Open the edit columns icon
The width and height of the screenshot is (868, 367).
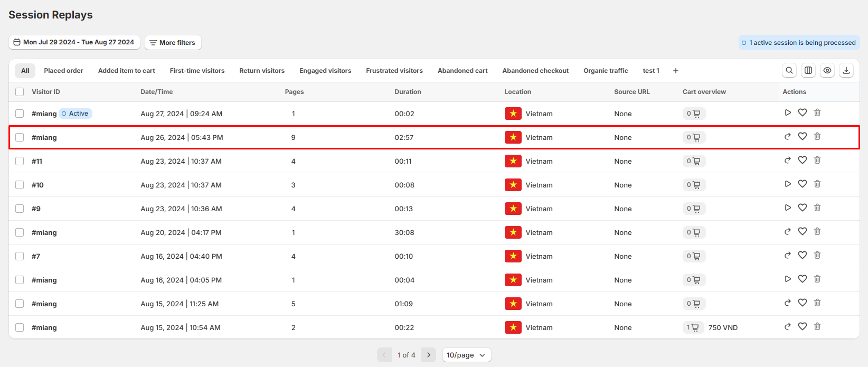808,70
